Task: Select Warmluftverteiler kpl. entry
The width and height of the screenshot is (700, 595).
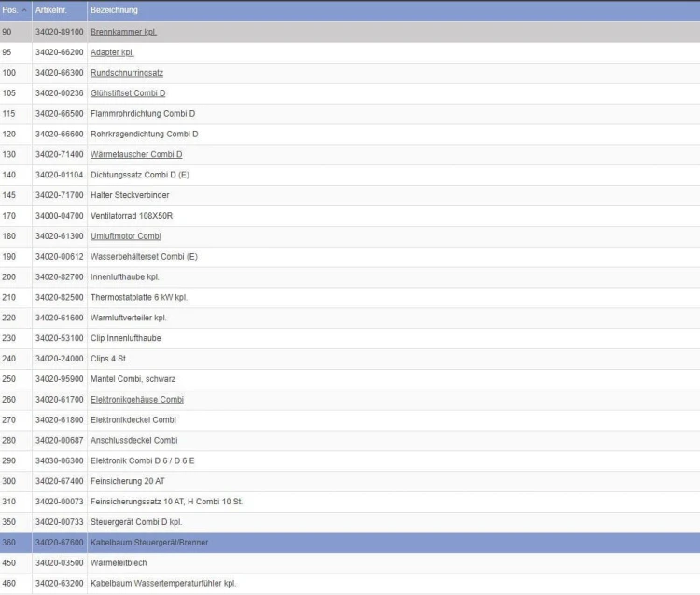Action: coord(129,318)
